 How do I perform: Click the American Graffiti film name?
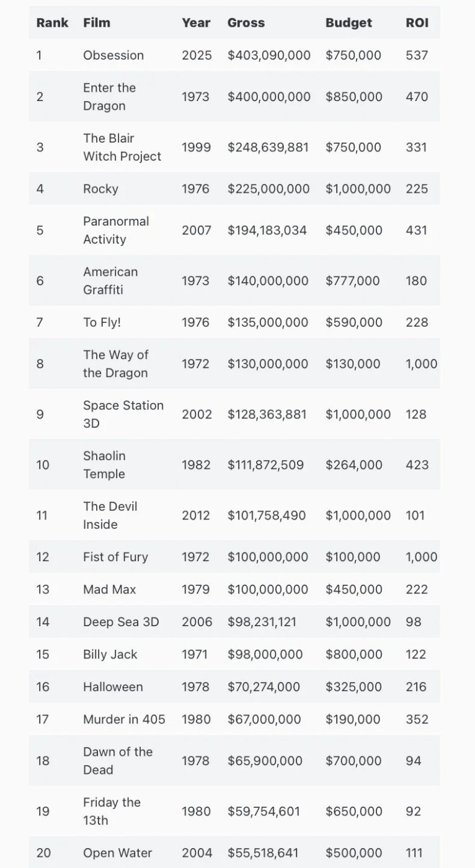click(x=110, y=281)
